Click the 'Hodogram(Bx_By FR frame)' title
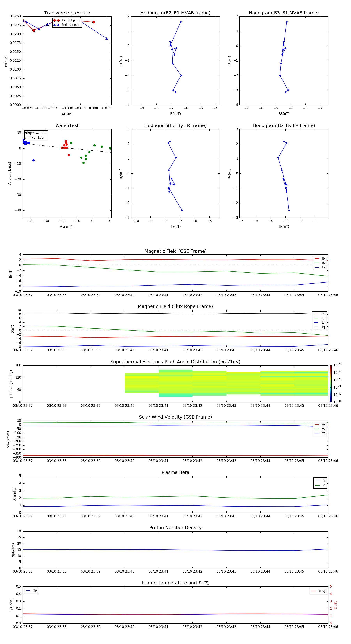 point(284,125)
